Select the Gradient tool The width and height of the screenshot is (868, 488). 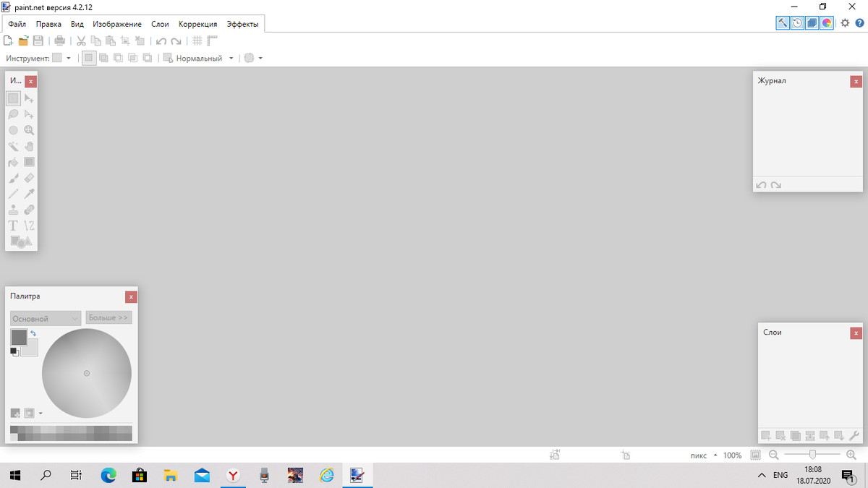click(x=29, y=162)
